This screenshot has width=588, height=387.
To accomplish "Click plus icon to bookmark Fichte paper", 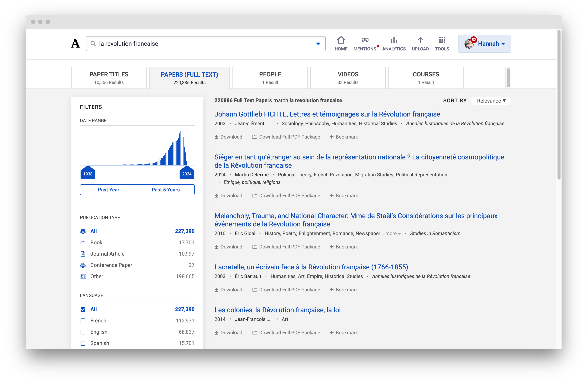I will point(332,137).
